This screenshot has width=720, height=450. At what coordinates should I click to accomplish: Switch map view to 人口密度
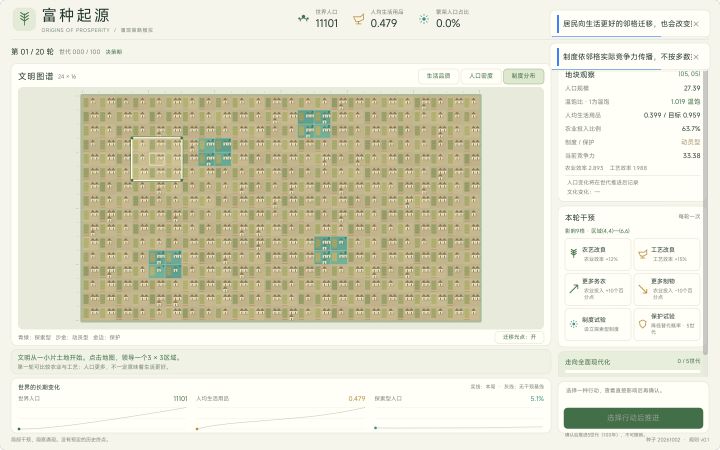click(481, 76)
